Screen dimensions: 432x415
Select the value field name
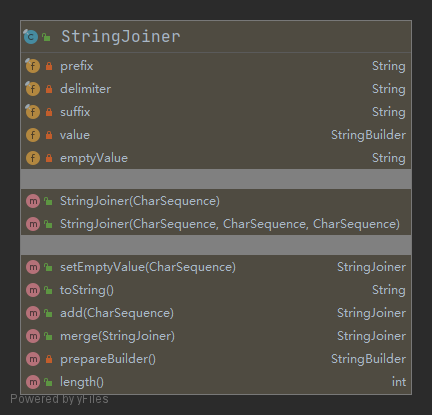point(75,135)
